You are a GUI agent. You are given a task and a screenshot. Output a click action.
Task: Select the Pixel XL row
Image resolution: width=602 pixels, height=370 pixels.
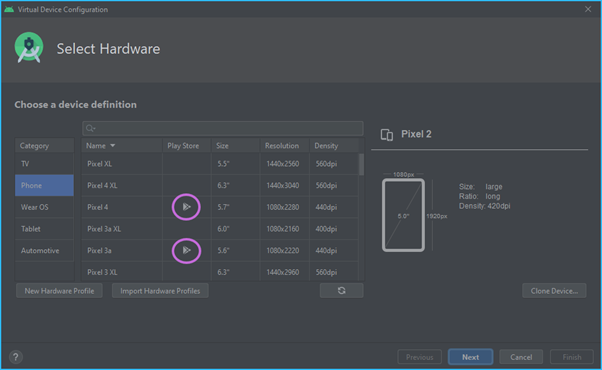(x=220, y=164)
